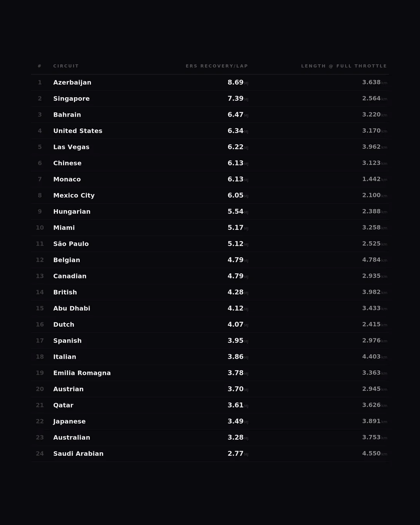The height and width of the screenshot is (525, 420).
Task: Click the Circuit column header
Action: coord(66,66)
